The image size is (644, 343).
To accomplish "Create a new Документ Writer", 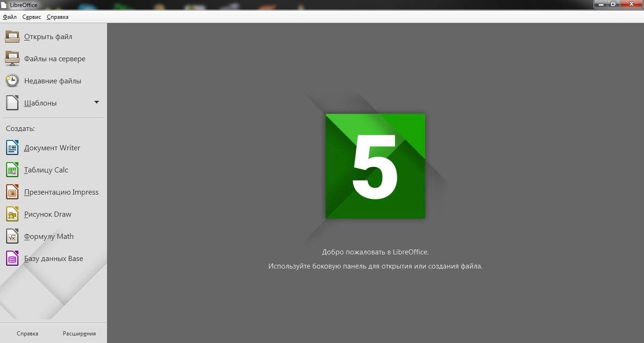I will click(x=52, y=148).
